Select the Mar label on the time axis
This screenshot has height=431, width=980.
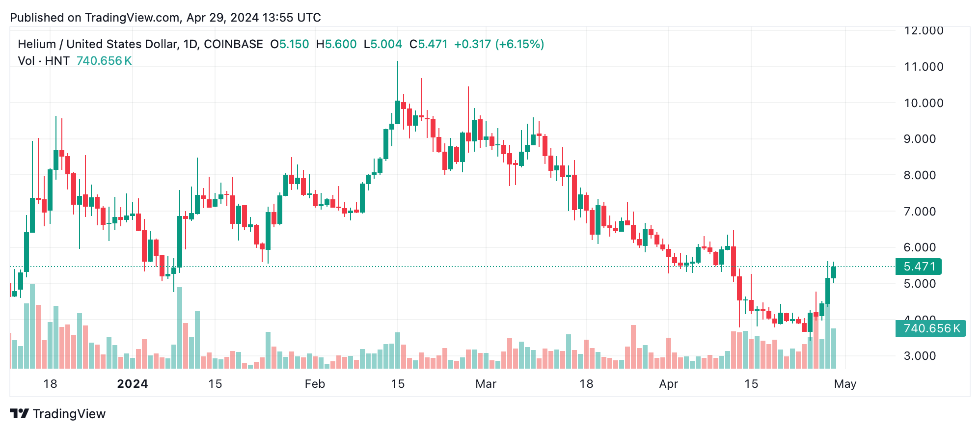click(x=486, y=384)
